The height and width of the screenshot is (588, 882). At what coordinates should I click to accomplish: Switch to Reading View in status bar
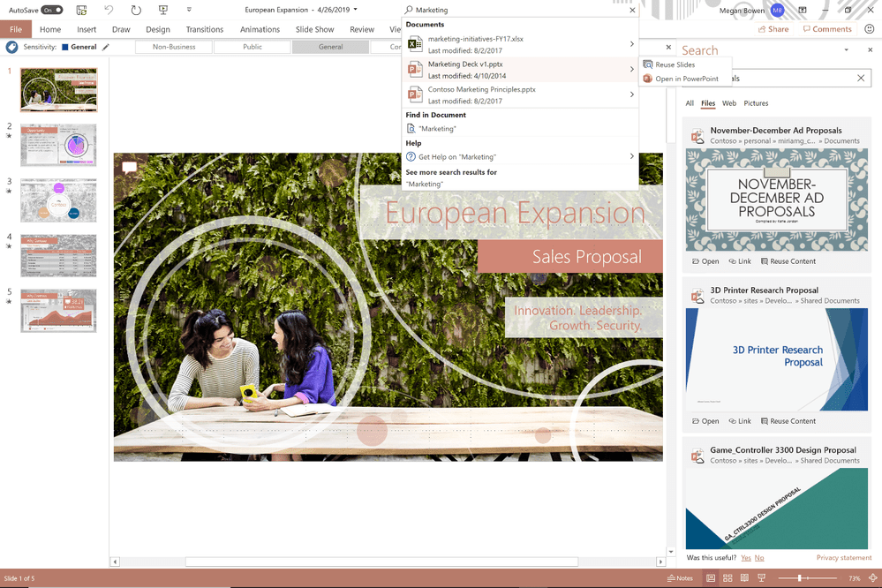(744, 578)
